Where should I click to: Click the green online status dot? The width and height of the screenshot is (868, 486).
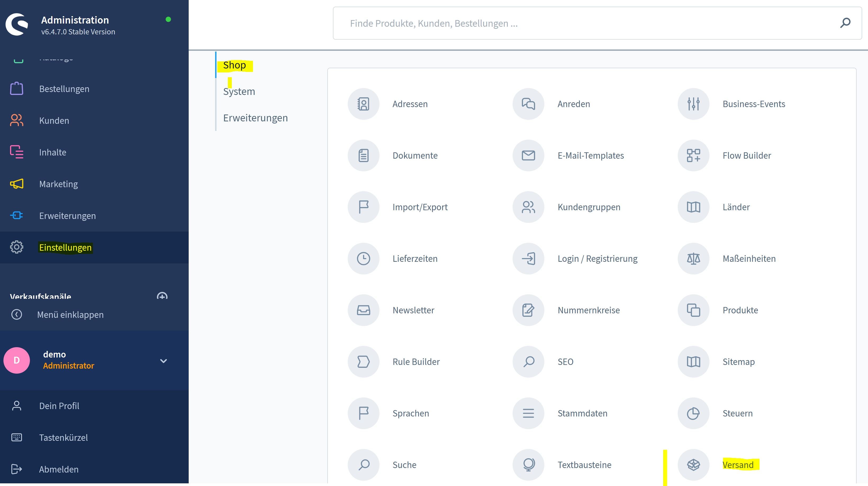[168, 19]
